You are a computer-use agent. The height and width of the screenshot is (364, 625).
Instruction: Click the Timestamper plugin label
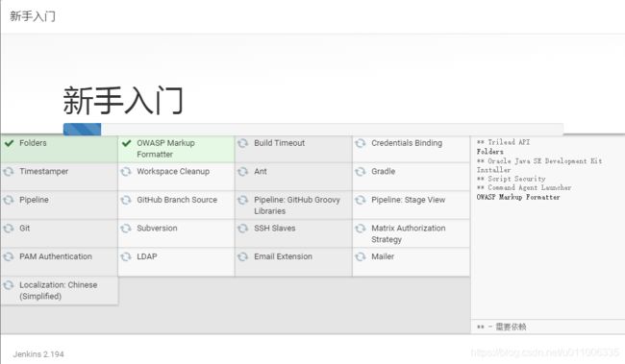(x=44, y=172)
